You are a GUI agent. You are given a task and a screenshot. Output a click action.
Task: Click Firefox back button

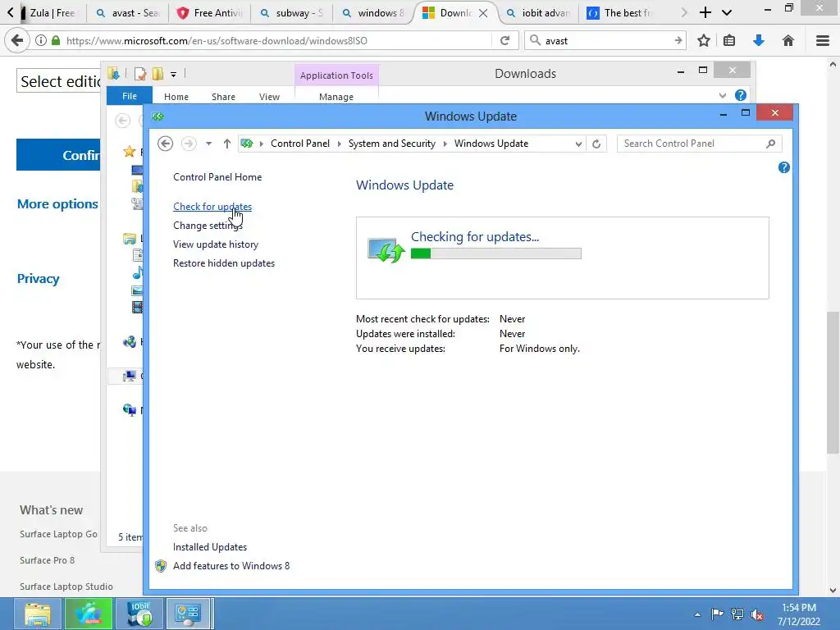click(x=17, y=40)
